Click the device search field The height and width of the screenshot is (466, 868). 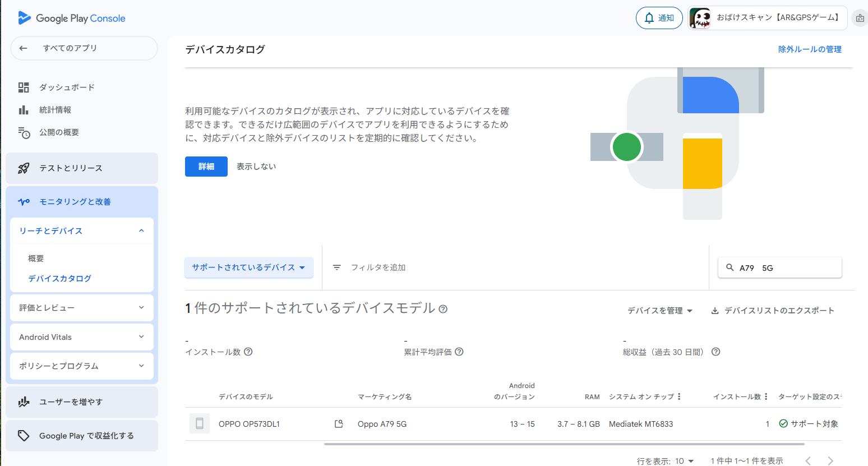(785, 268)
